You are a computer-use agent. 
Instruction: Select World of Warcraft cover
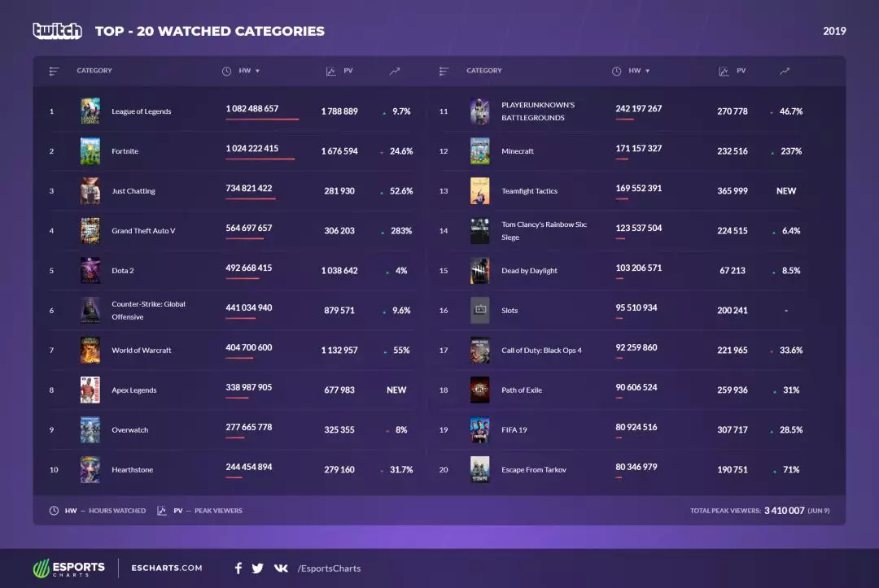[90, 350]
